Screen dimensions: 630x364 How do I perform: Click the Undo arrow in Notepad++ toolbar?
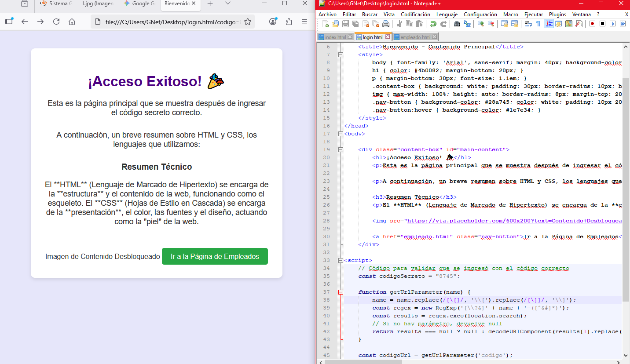click(433, 24)
